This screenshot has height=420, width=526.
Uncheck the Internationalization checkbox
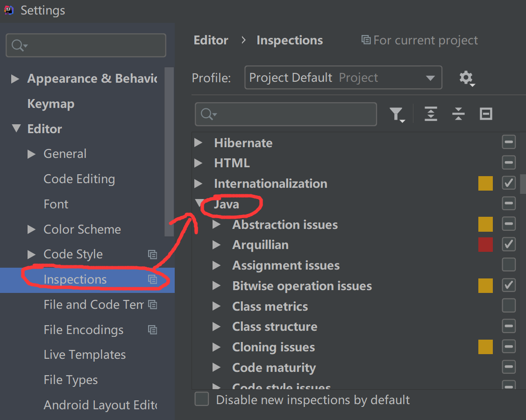point(509,183)
